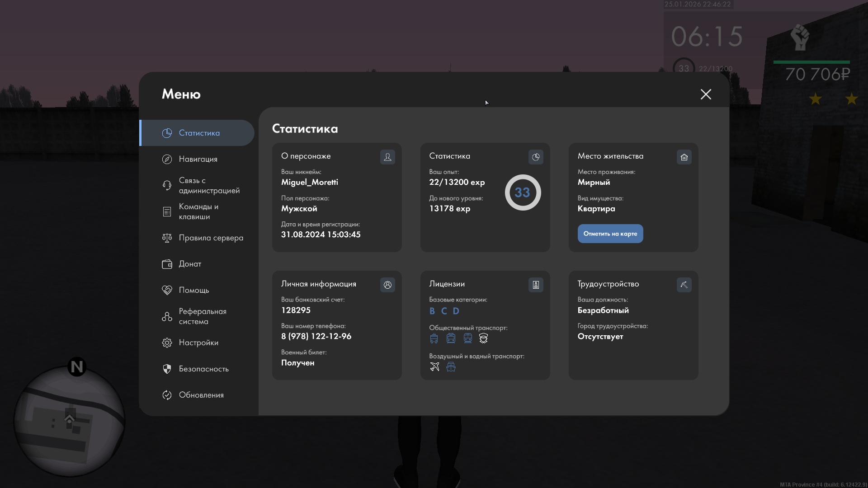Open the Настройки menu item
The width and height of the screenshot is (868, 488).
point(198,343)
